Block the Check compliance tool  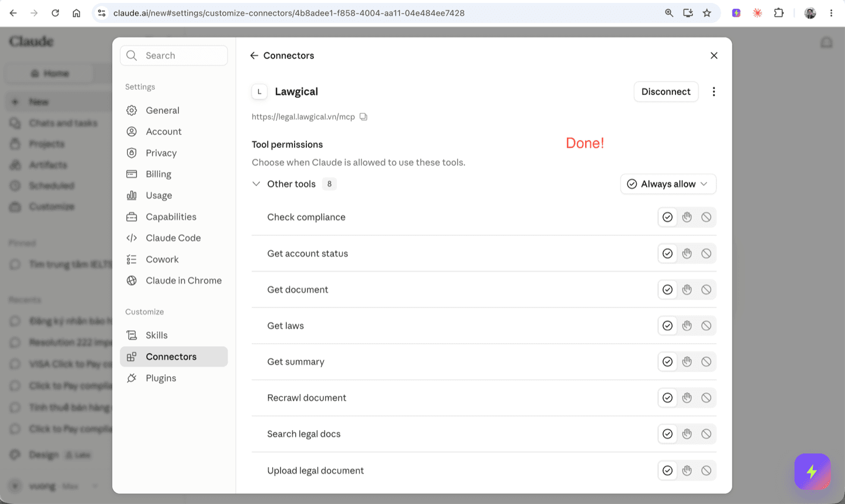[x=707, y=217]
